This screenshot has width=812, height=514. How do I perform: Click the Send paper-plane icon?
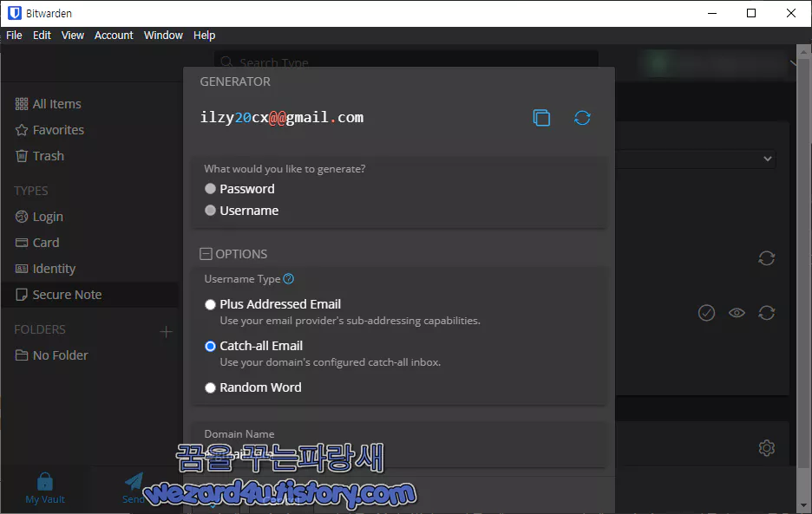(134, 481)
